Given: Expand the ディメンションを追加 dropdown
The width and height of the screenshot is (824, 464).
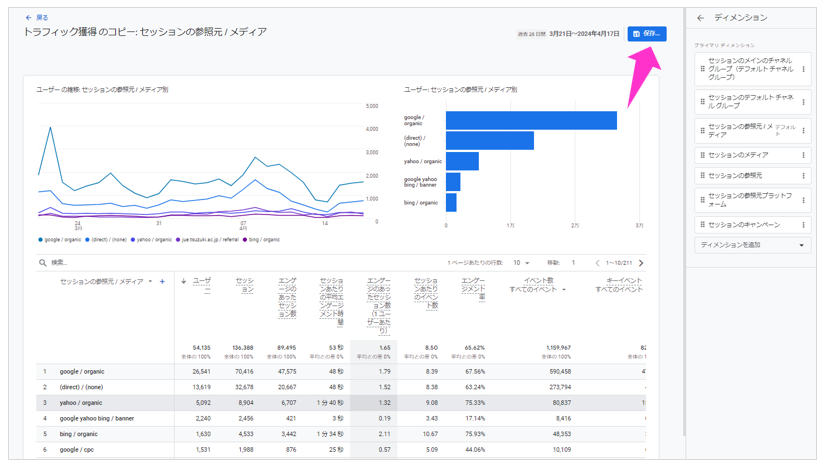Looking at the screenshot, I should click(753, 245).
